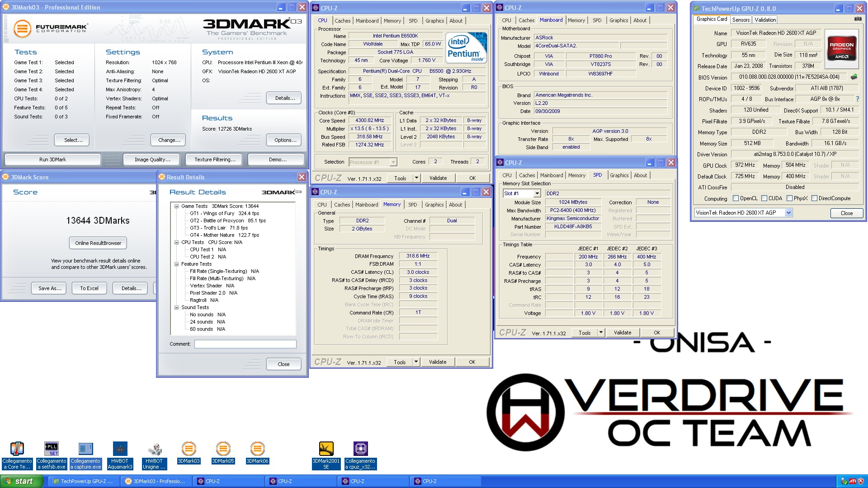This screenshot has height=488, width=868.
Task: Open Graphics tab in CPU-Z Mainboard window
Action: click(x=618, y=20)
